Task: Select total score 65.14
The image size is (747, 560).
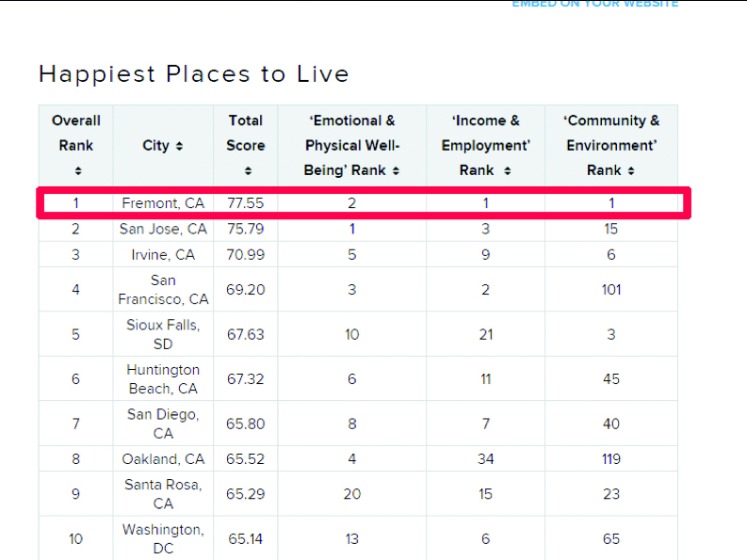Action: tap(245, 538)
